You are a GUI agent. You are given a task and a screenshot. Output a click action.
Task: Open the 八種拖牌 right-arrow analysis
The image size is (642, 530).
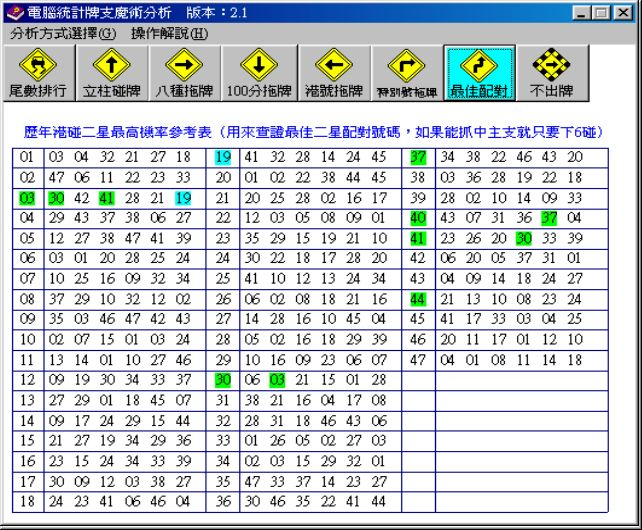(184, 75)
